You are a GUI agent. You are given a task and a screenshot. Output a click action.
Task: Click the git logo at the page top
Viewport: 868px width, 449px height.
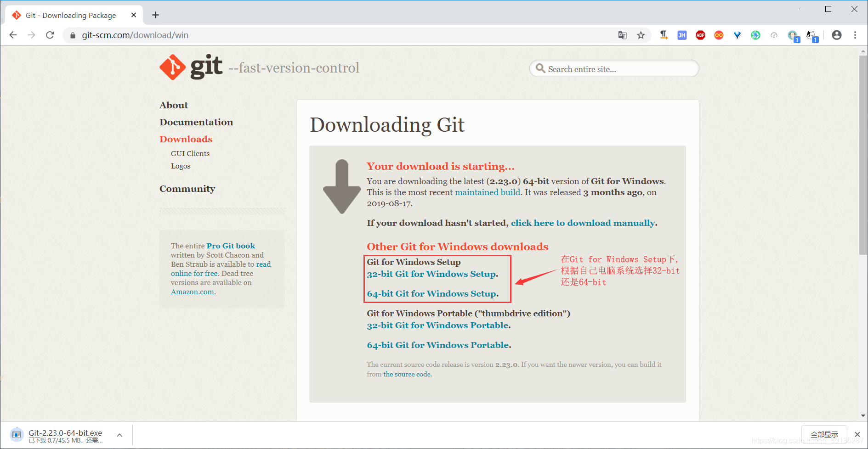click(x=191, y=67)
